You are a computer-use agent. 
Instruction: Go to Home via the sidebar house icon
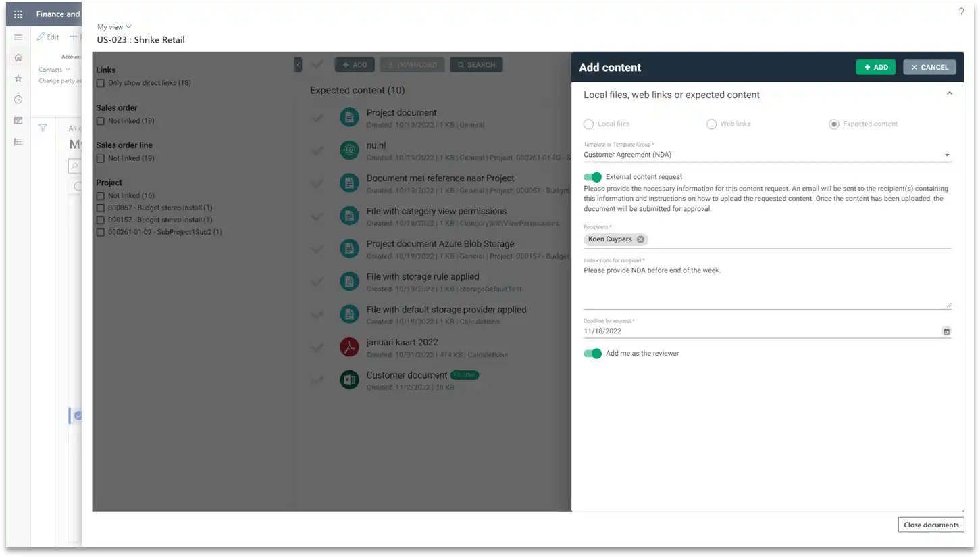[x=18, y=57]
